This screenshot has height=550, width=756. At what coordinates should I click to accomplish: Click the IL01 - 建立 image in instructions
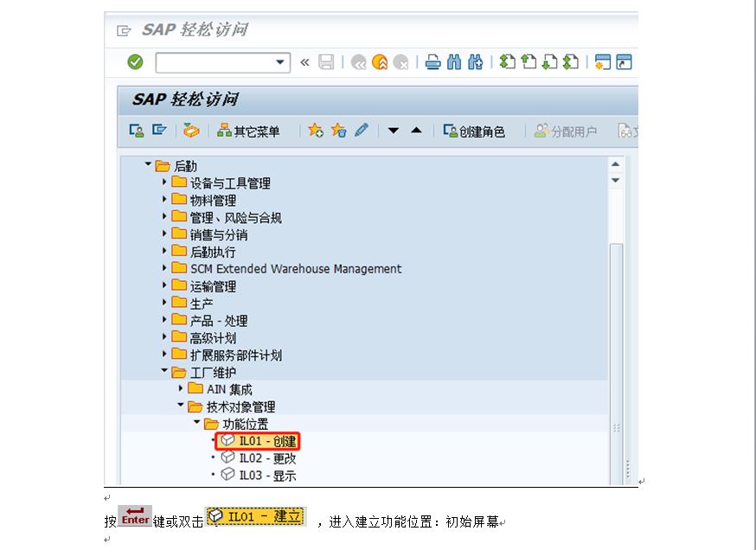tap(256, 516)
